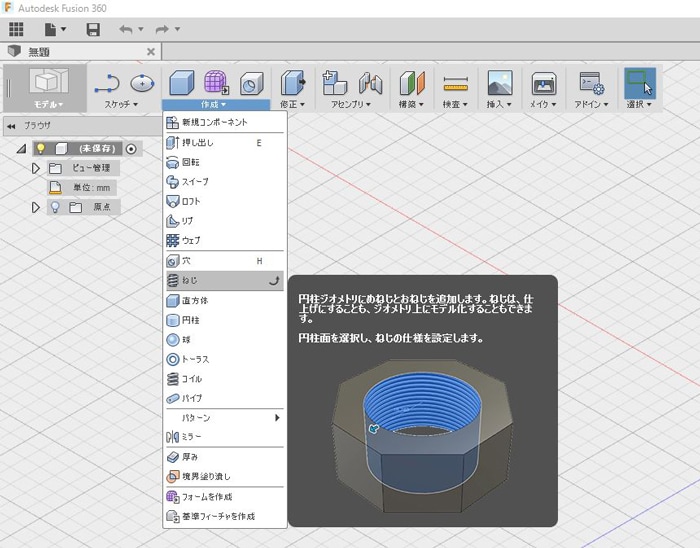Collapse the (未保存) root tree node
Screen dimensions: 700x548
[21, 149]
